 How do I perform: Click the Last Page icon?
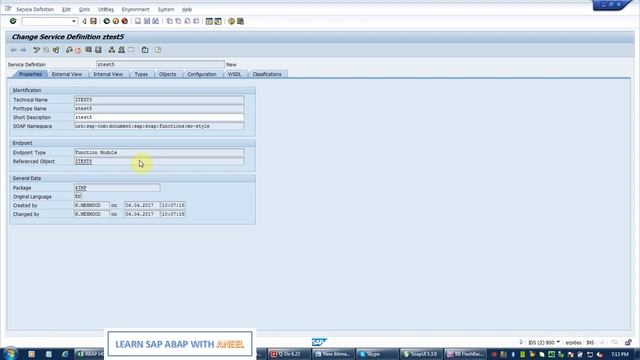196,21
